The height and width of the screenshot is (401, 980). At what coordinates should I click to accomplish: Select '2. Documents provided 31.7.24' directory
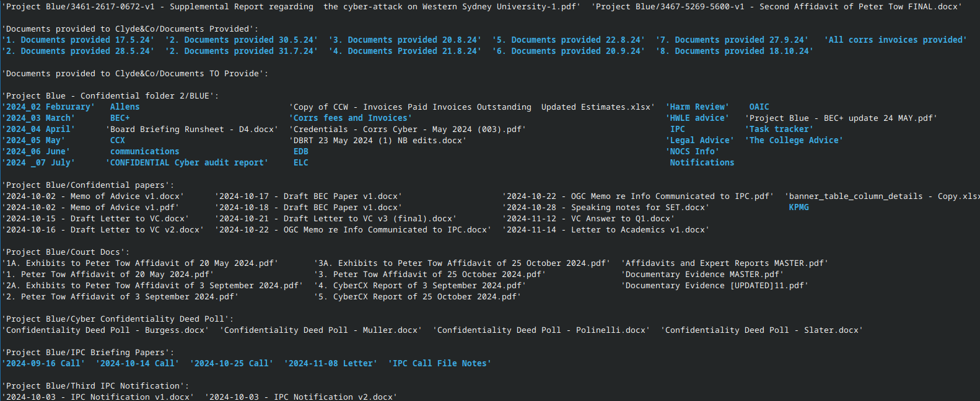242,51
